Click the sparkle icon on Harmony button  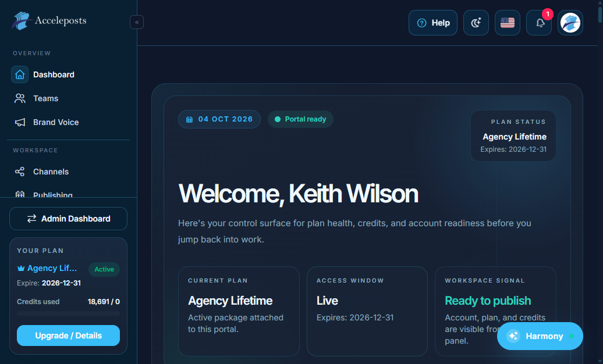click(513, 336)
